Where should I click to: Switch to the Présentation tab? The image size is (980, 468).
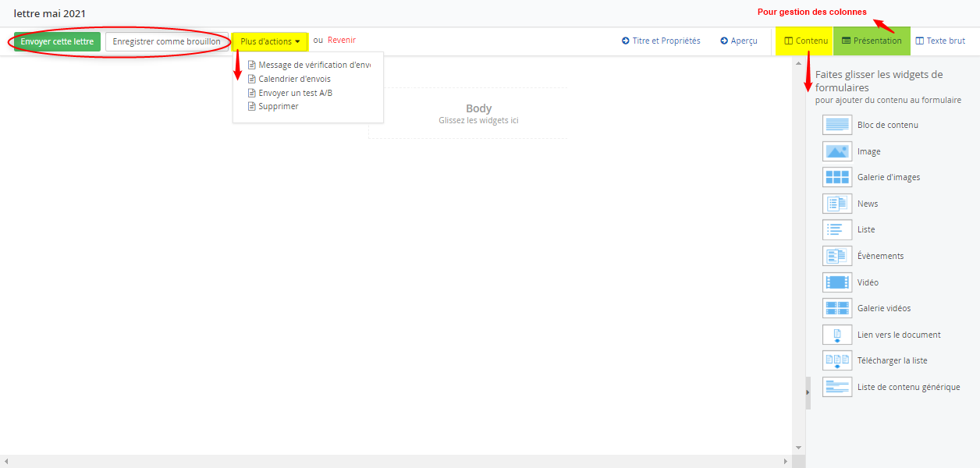[872, 41]
